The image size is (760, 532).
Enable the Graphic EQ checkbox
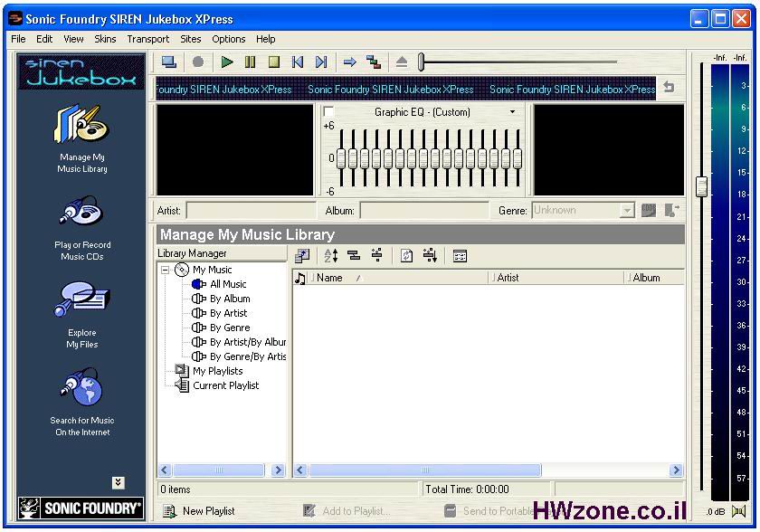pos(328,112)
